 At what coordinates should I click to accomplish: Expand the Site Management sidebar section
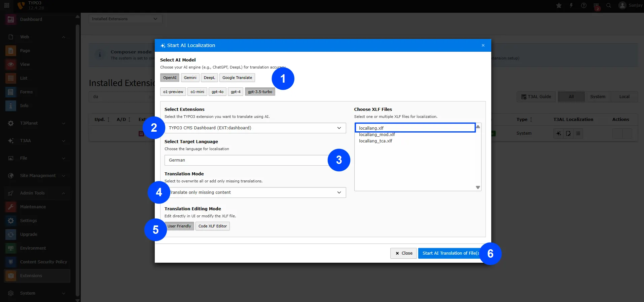(x=64, y=176)
